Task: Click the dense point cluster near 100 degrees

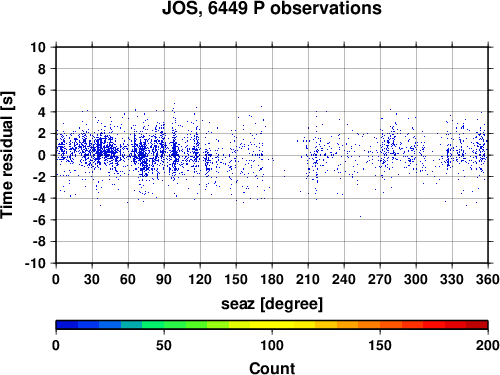Action: click(x=174, y=153)
